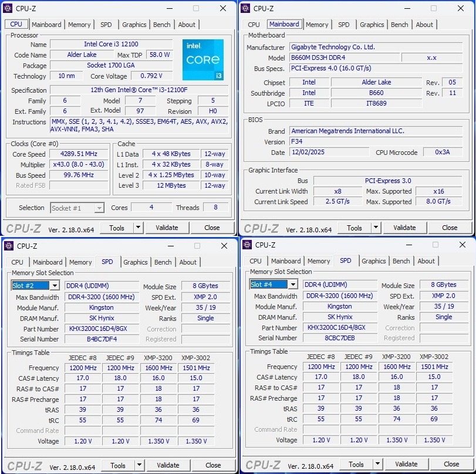Click manufacturer Gigabyte Technology Co. Ltd.
The width and height of the screenshot is (476, 474).
click(x=376, y=47)
